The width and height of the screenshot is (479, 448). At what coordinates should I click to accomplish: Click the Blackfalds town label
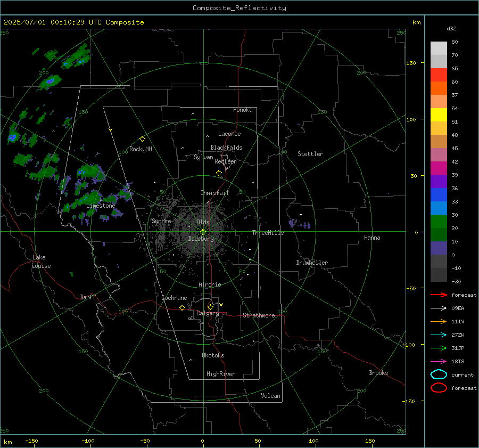click(226, 148)
